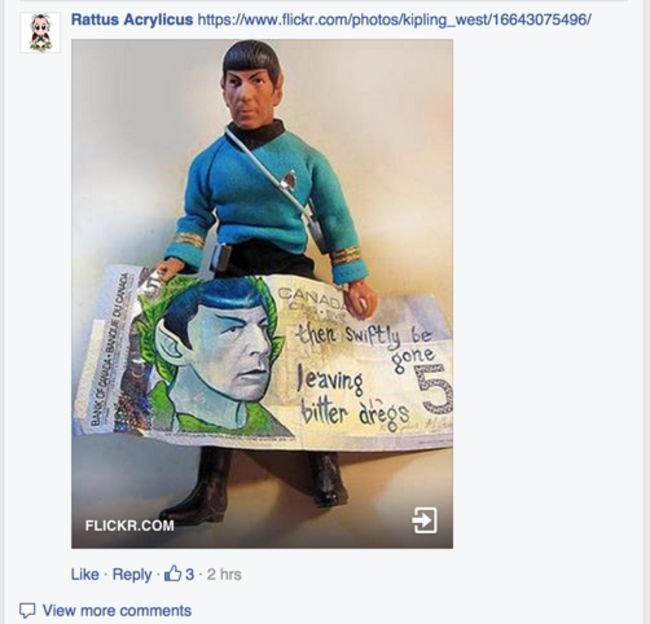Reply to Rattus Acrylicus comment
This screenshot has width=650, height=624.
(x=132, y=575)
